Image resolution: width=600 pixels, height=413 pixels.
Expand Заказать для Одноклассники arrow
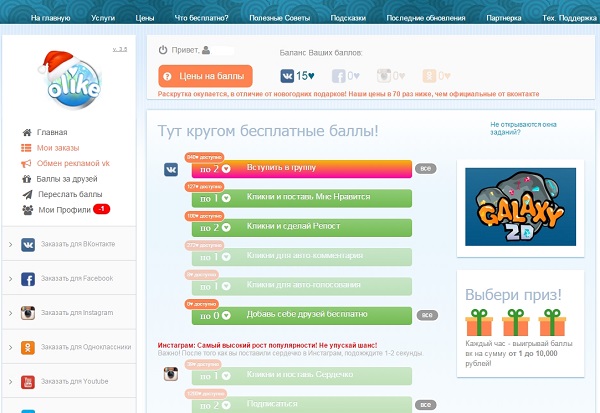coord(11,348)
